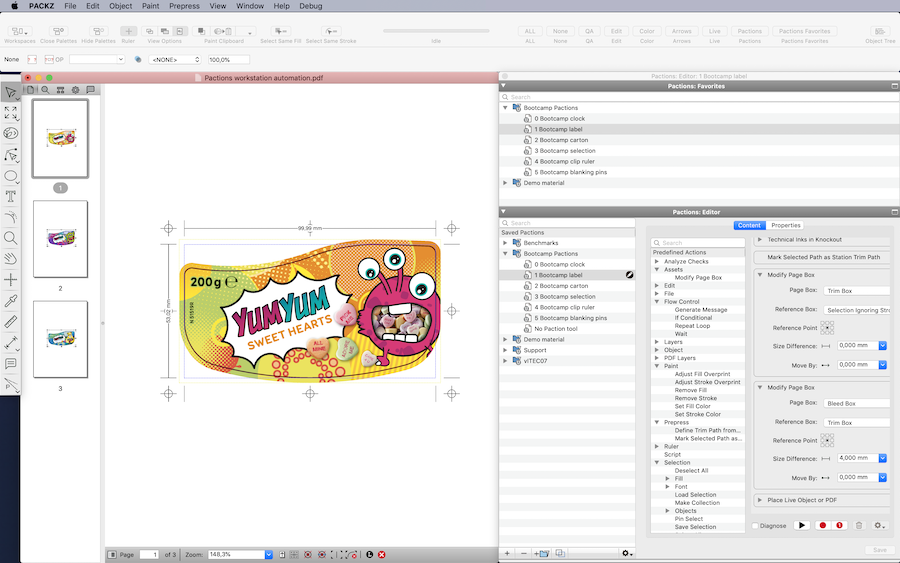Image resolution: width=900 pixels, height=563 pixels.
Task: Open the Zoom percentage dropdown
Action: (268, 554)
